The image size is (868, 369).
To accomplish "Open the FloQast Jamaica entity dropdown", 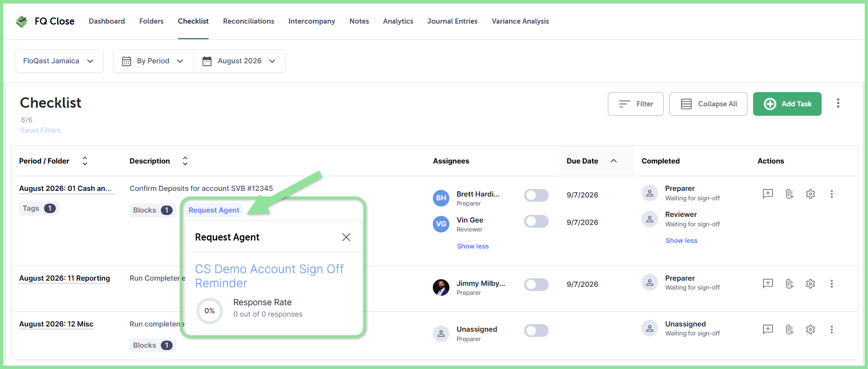I will [x=60, y=61].
